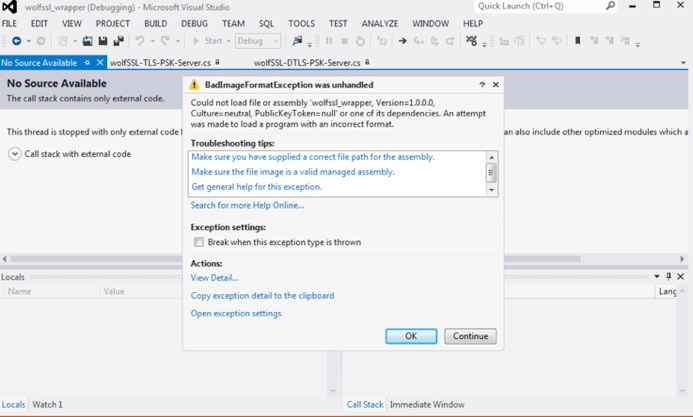Click the code map tool icon in toolbar
This screenshot has height=417, width=693.
point(472,41)
